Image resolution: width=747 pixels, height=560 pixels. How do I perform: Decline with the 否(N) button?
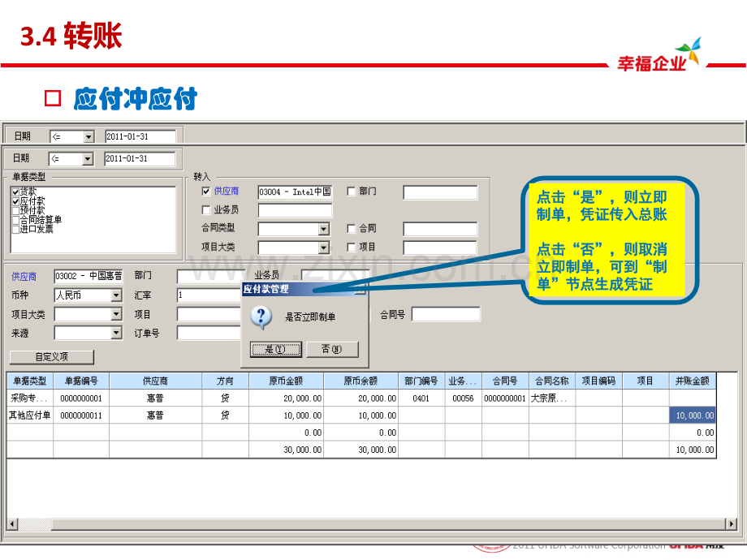point(331,349)
